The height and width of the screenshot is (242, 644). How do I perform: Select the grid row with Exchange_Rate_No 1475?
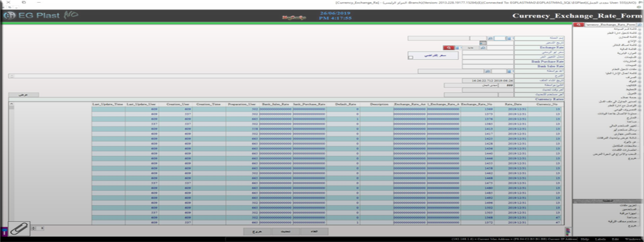coord(326,183)
